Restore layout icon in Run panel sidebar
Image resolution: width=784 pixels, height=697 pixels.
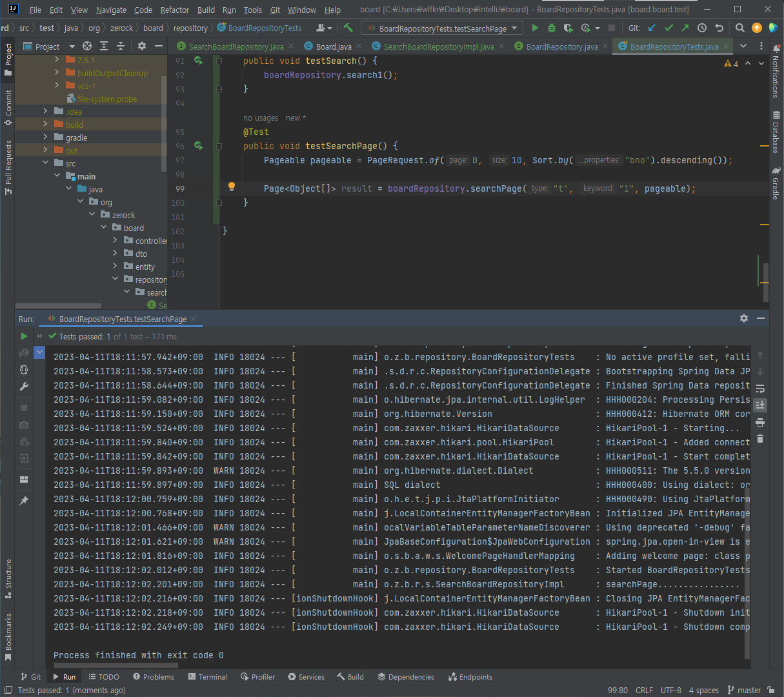click(24, 480)
